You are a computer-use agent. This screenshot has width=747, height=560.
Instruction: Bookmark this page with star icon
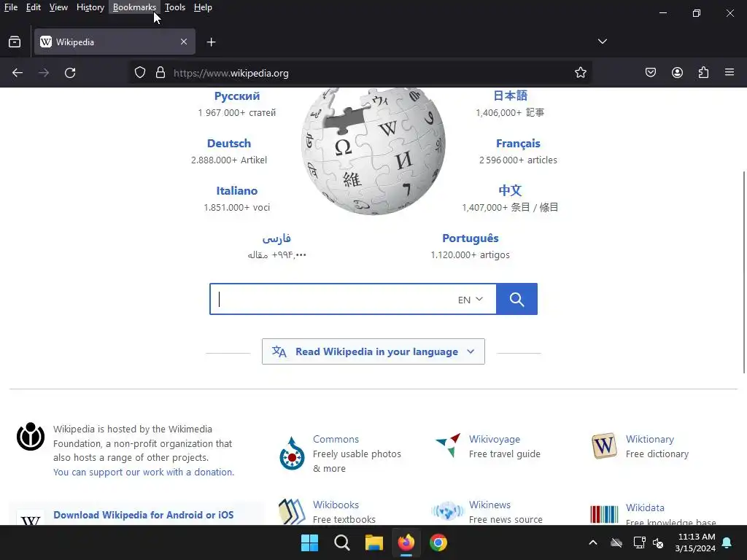tap(580, 72)
